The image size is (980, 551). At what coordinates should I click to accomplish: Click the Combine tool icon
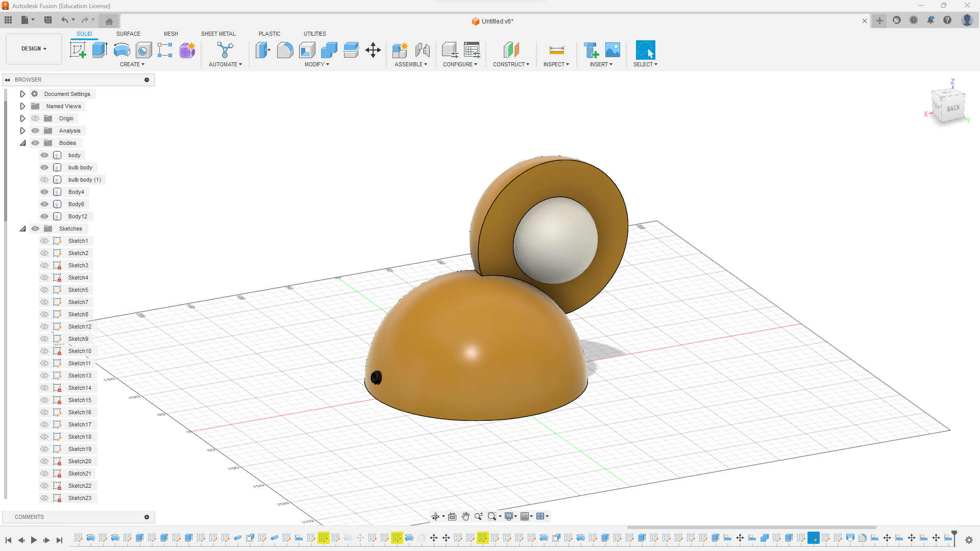click(329, 50)
